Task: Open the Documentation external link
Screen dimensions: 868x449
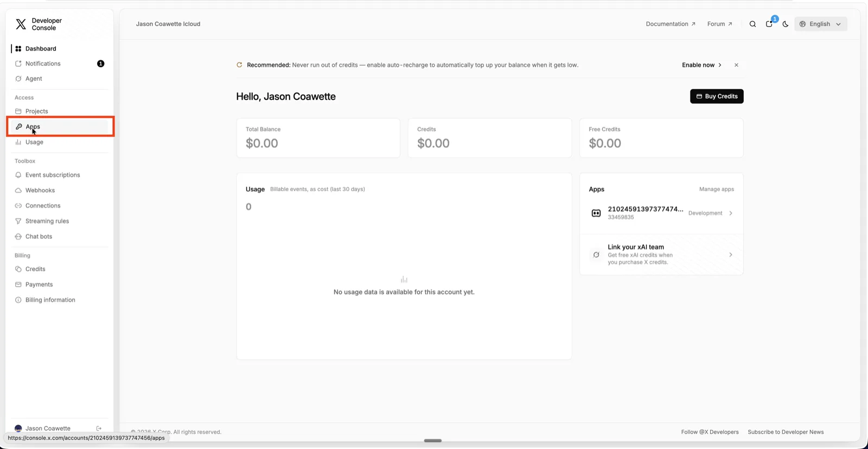Action: (671, 24)
